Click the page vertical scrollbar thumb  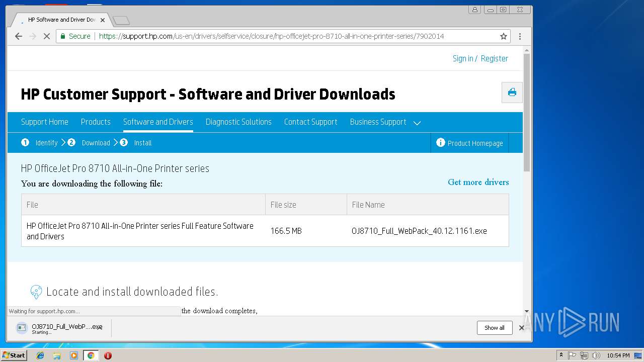coord(527,112)
